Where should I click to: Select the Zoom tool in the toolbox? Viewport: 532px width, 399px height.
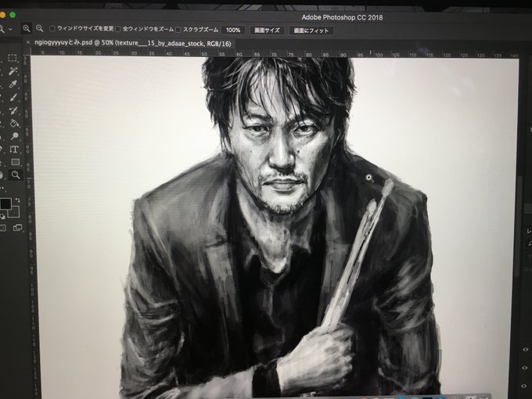tap(16, 174)
